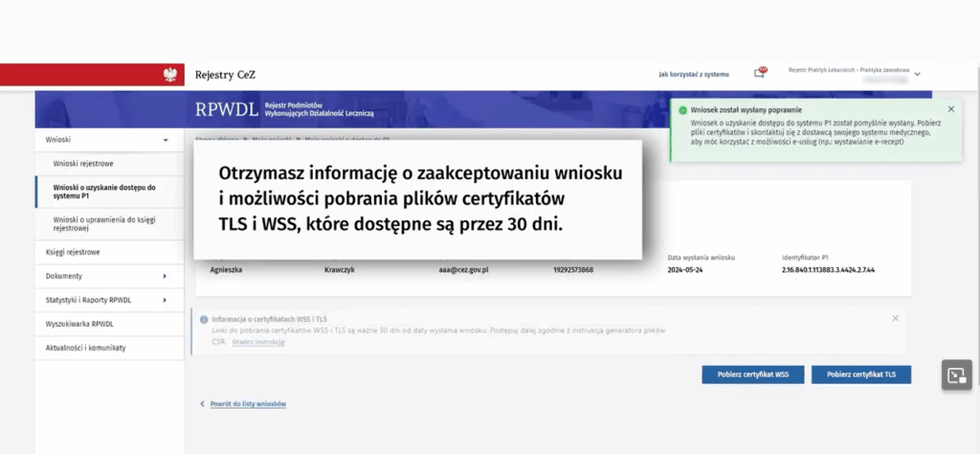Open the Jak korzystać z systemu link
This screenshot has width=980, height=454.
[x=694, y=74]
